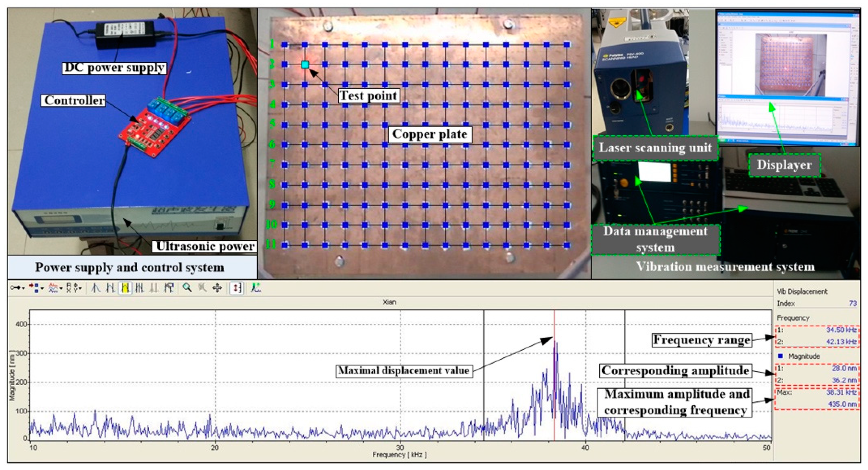The image size is (868, 470).
Task: Click the grayed-out zoom reset icon
Action: click(x=202, y=288)
